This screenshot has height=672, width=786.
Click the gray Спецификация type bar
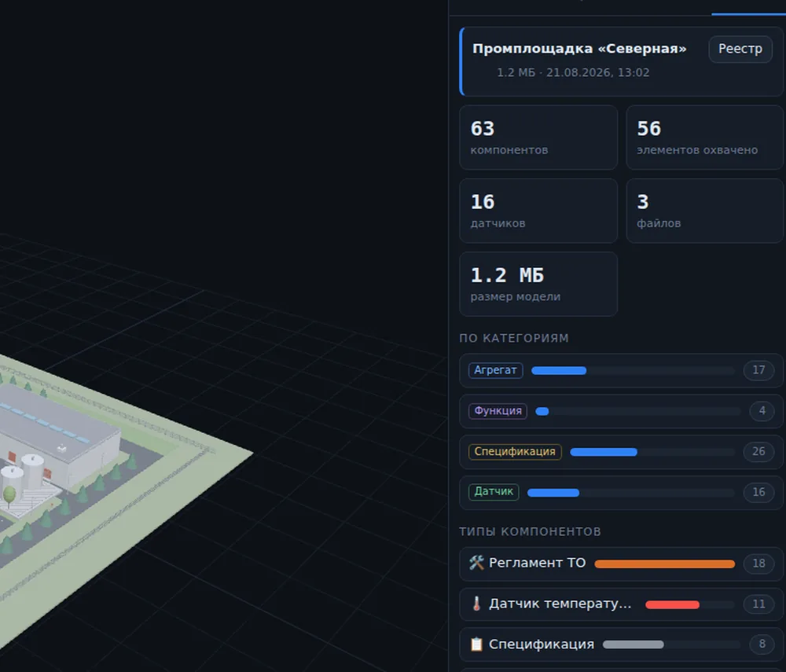[x=633, y=645]
